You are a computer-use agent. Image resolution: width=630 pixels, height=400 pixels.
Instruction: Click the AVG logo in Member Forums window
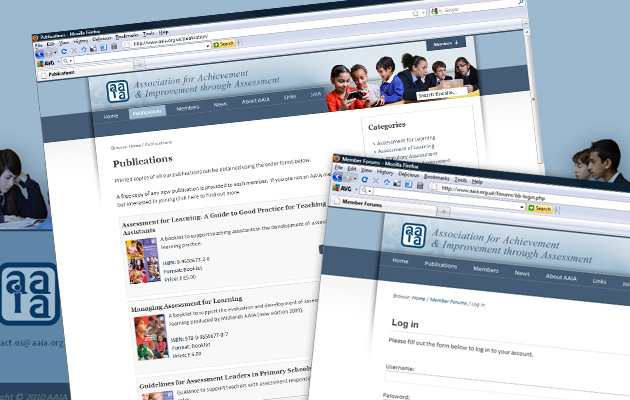pyautogui.click(x=343, y=188)
